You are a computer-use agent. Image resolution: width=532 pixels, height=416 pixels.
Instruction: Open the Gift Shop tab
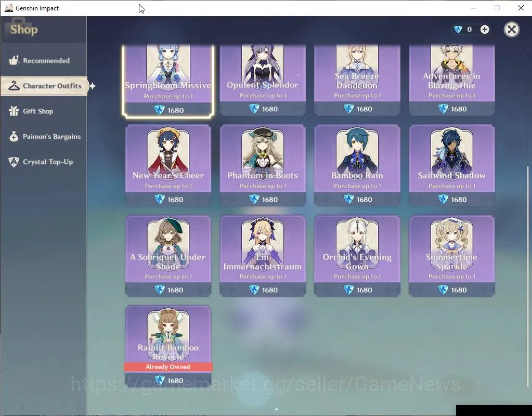pos(44,111)
